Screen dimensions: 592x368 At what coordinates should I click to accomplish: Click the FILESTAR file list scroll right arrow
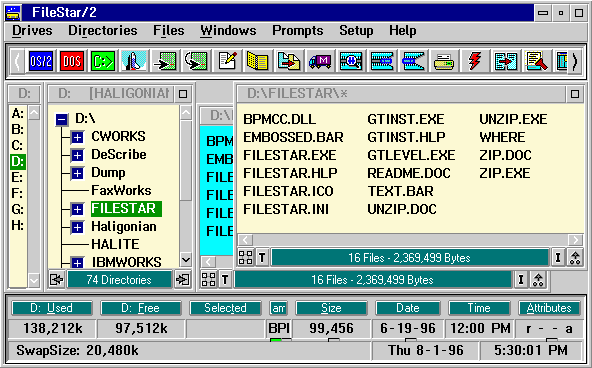tap(575, 240)
